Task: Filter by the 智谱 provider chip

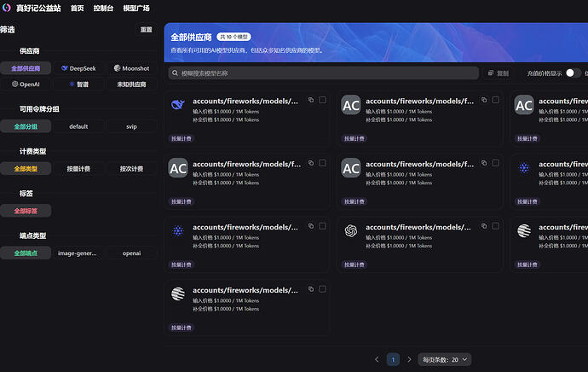Action: click(x=78, y=84)
